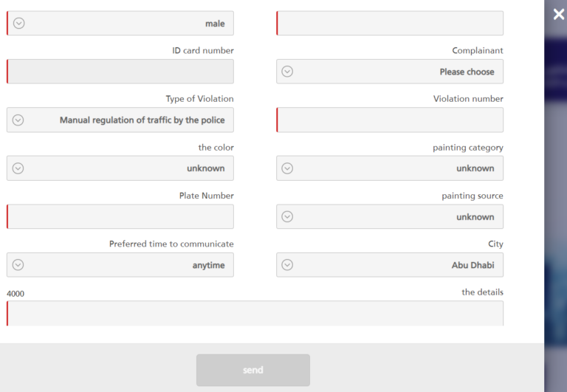Focus the ID card number field

click(120, 72)
